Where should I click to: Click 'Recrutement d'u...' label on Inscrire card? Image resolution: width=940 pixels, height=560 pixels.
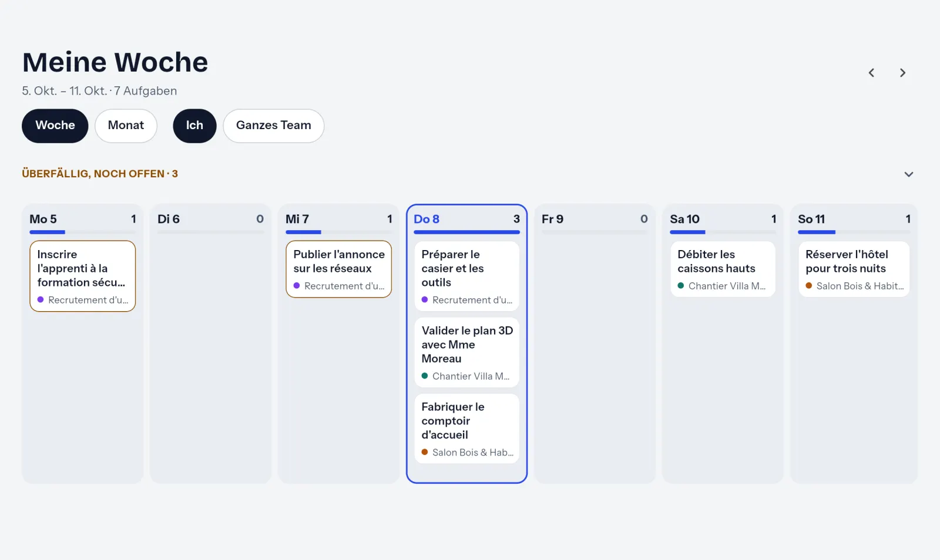pos(88,300)
